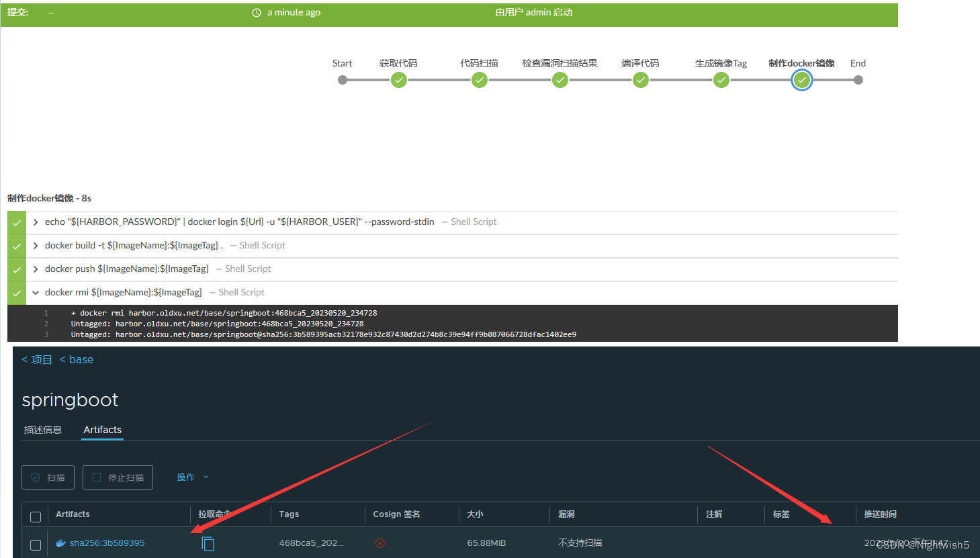Open the 操作 dropdown menu
Viewport: 980px width, 558px height.
(193, 477)
